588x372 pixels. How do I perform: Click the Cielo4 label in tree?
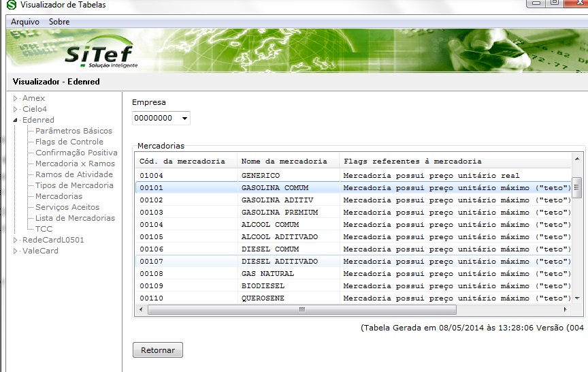coord(35,109)
